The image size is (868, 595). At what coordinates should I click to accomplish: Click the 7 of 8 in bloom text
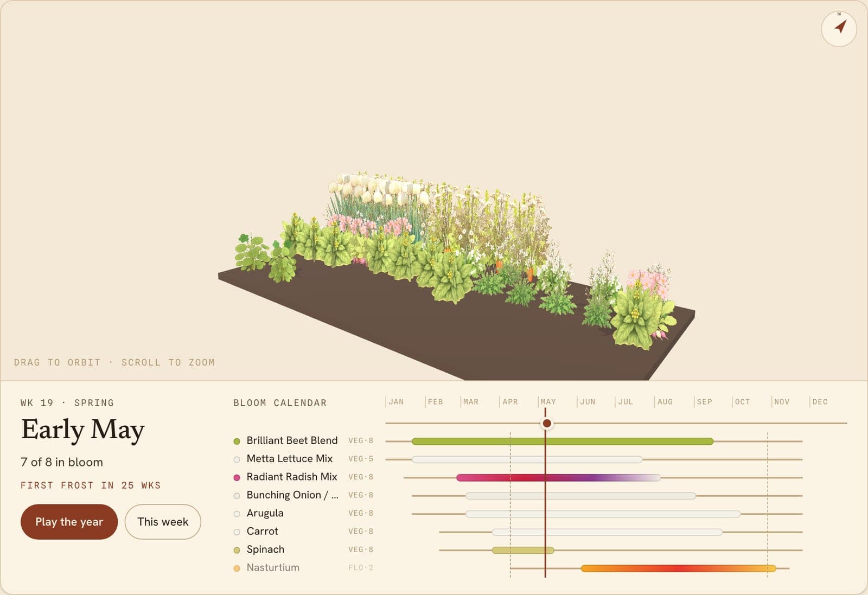click(x=62, y=462)
